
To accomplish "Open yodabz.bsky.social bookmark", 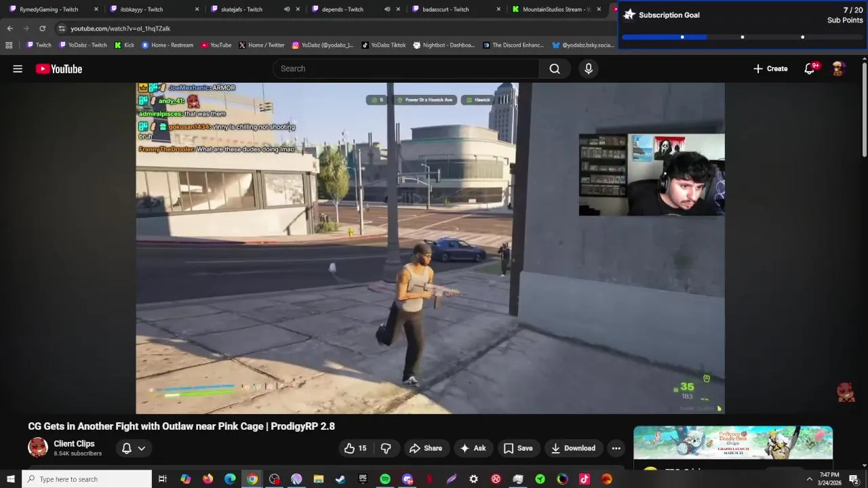I will (x=584, y=45).
